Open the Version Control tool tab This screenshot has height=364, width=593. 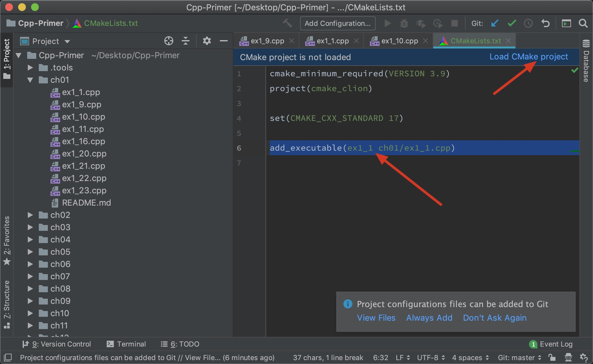click(x=57, y=344)
